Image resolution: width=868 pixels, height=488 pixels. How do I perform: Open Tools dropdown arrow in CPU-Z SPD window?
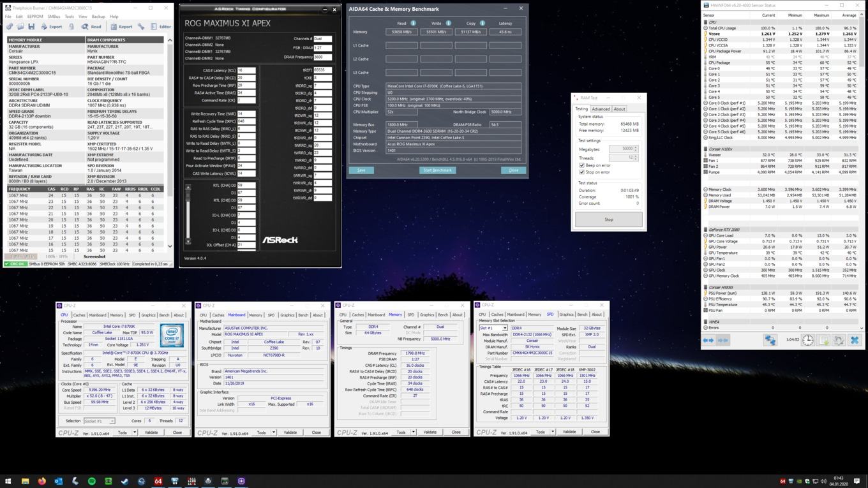click(553, 433)
